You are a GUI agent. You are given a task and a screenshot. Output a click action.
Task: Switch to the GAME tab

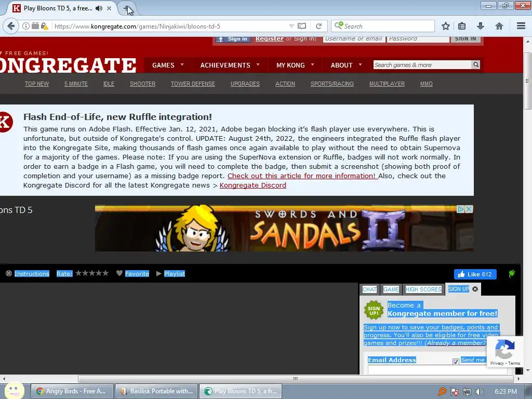(x=391, y=289)
